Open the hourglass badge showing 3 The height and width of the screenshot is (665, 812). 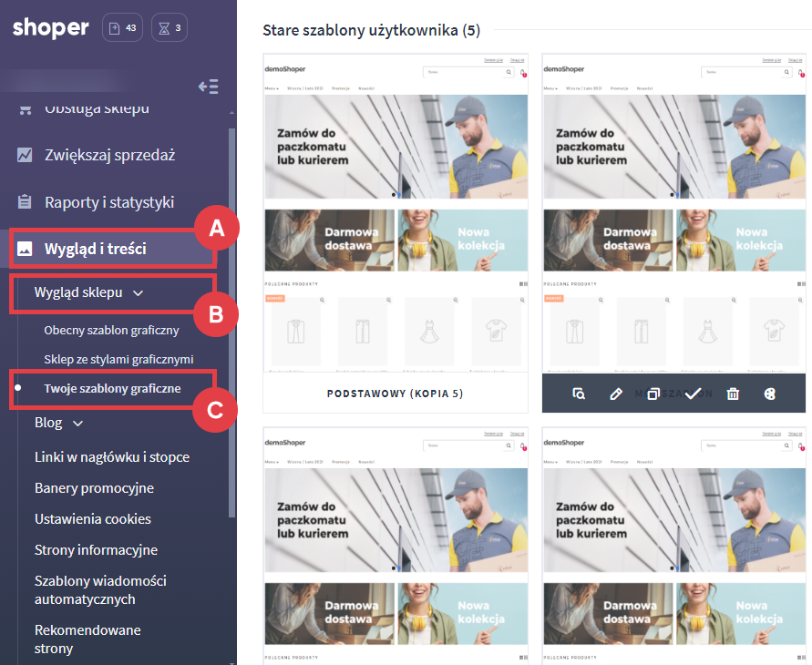click(x=170, y=28)
